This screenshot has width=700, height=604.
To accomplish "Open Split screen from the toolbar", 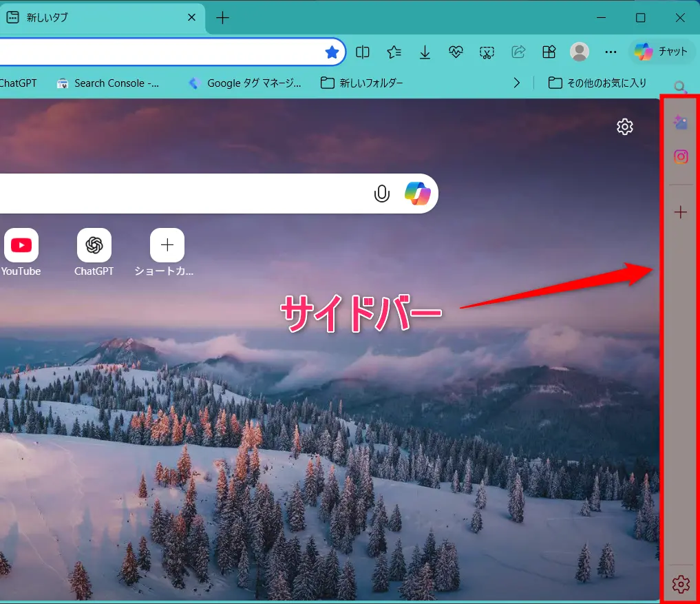I will (363, 52).
